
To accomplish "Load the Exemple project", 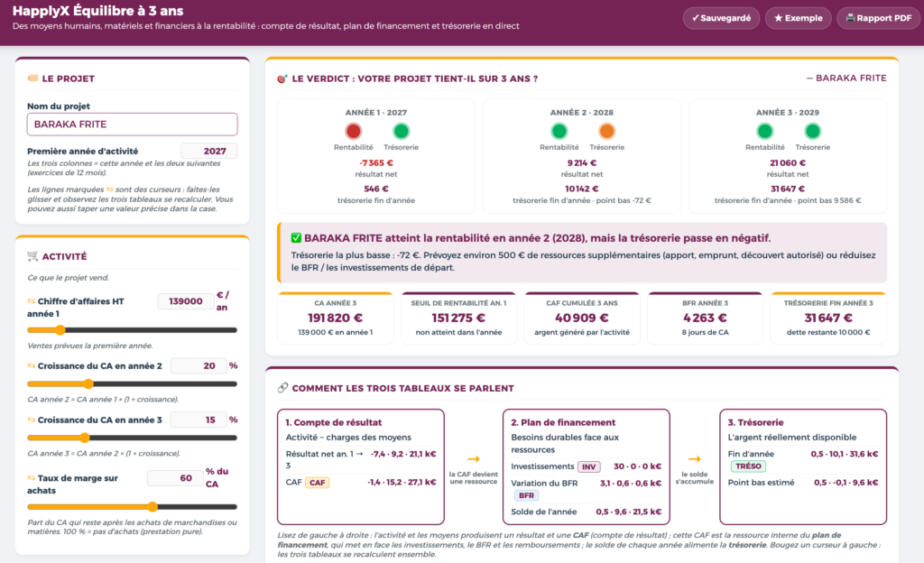I will (798, 18).
